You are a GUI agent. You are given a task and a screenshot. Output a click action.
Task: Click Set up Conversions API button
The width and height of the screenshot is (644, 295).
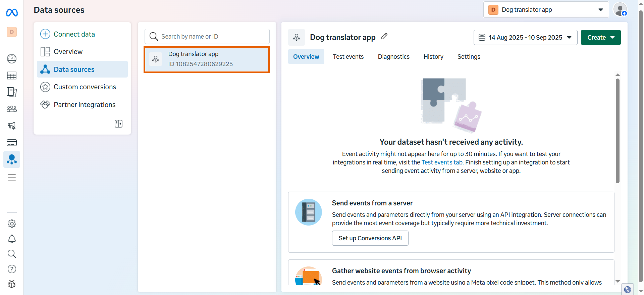[x=370, y=238]
